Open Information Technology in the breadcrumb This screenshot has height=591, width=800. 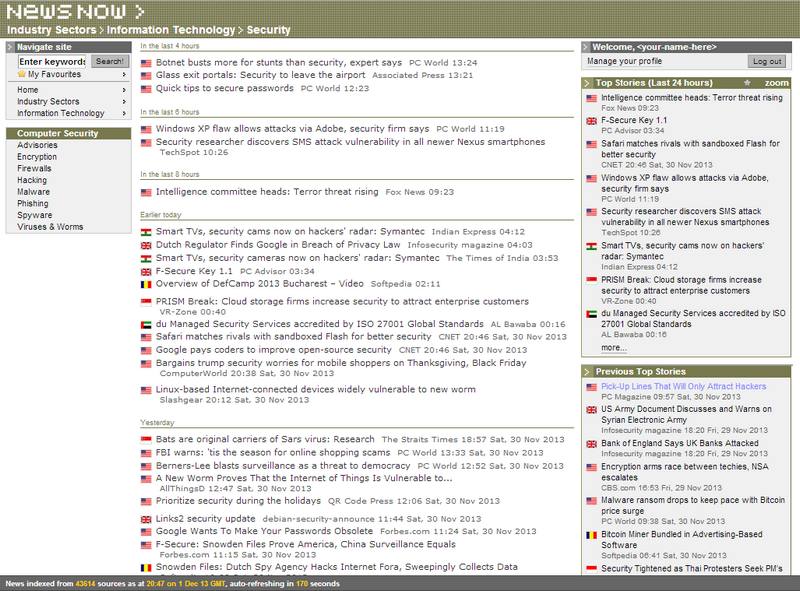(171, 30)
